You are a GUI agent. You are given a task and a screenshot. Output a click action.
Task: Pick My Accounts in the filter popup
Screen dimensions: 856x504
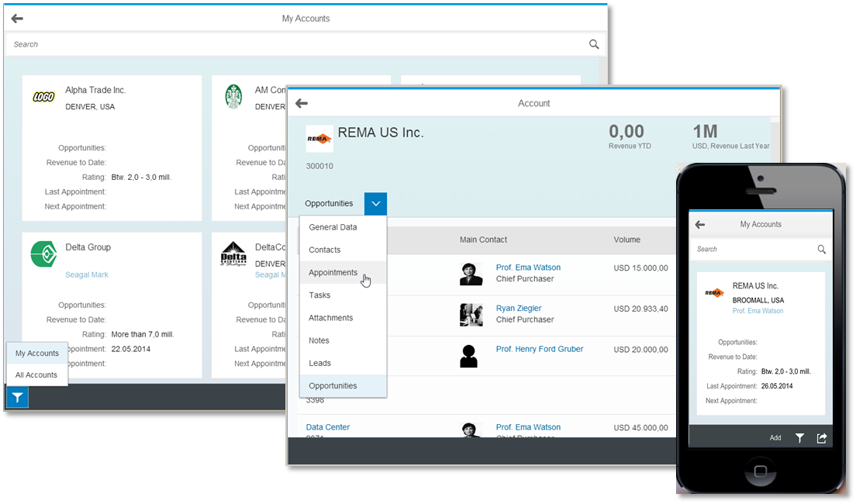(x=37, y=354)
